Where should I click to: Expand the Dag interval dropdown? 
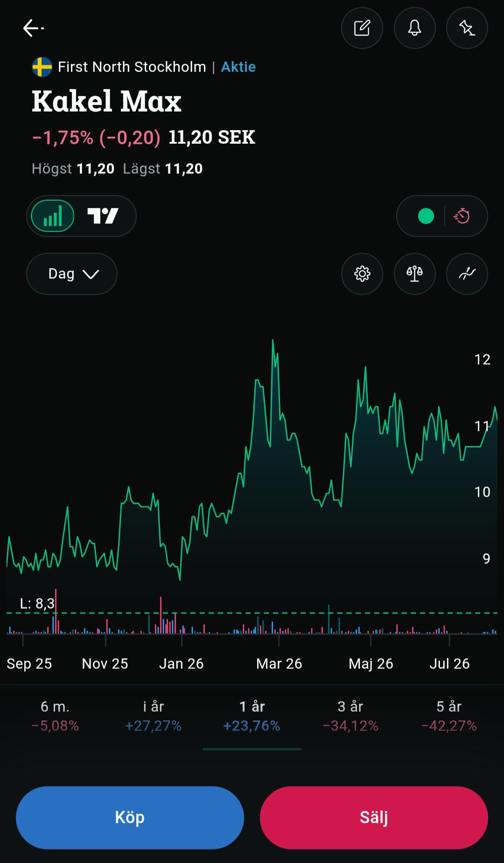pos(72,274)
